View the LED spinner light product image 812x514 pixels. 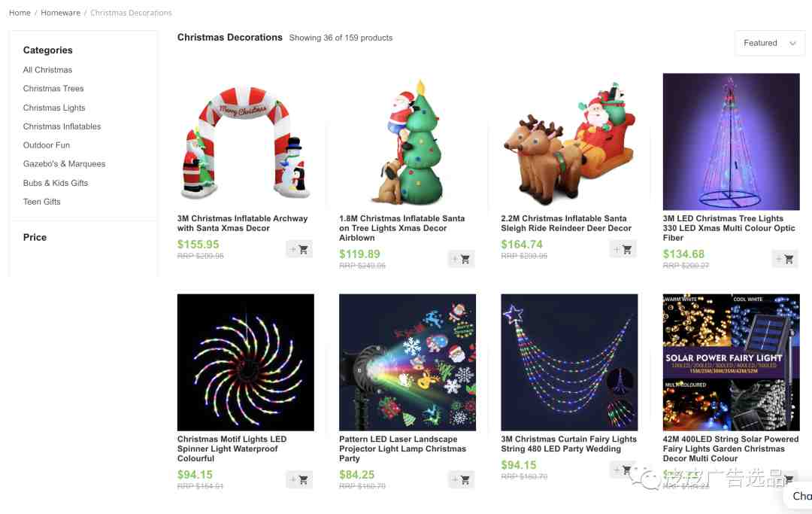point(245,362)
